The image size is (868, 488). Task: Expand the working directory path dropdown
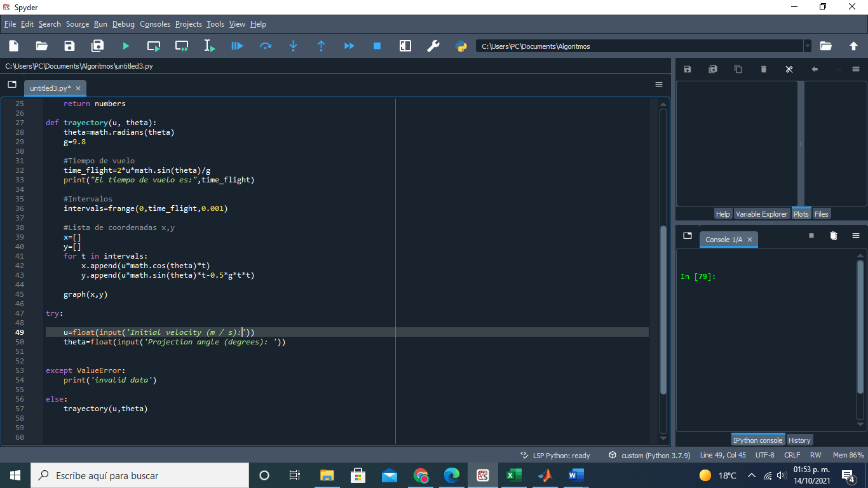tap(808, 46)
